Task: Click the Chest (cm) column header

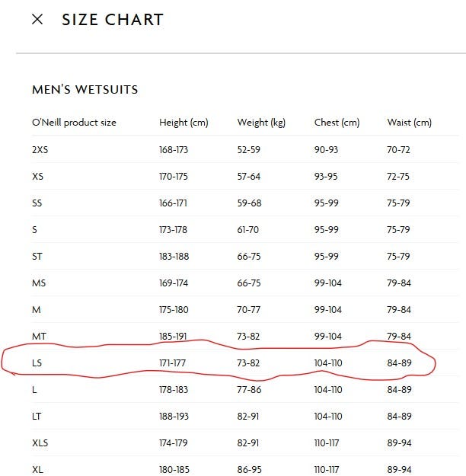Action: [337, 123]
